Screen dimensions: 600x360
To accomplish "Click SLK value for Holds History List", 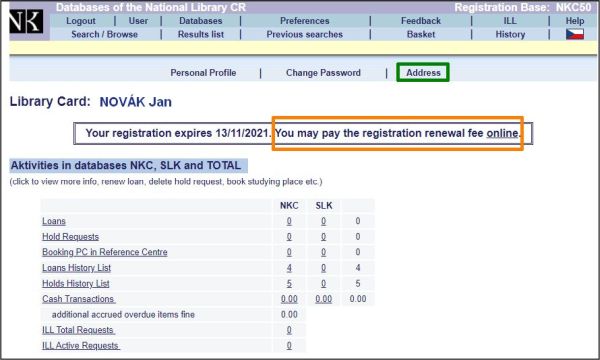I will click(324, 283).
